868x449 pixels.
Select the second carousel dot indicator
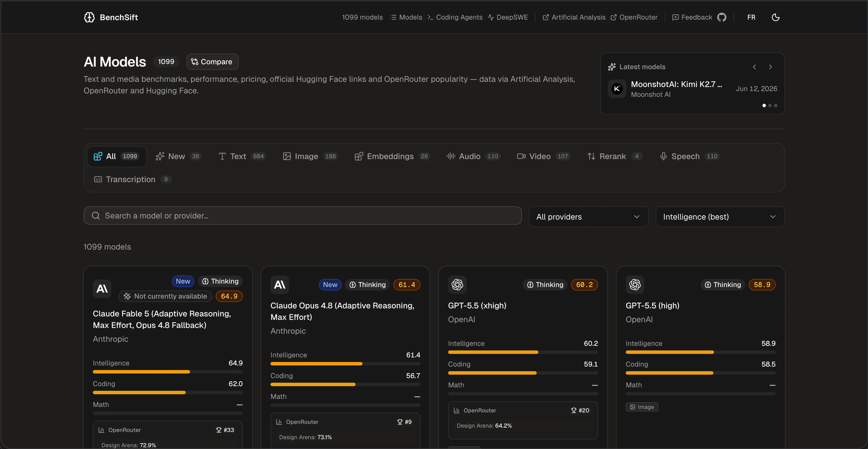[x=770, y=105]
